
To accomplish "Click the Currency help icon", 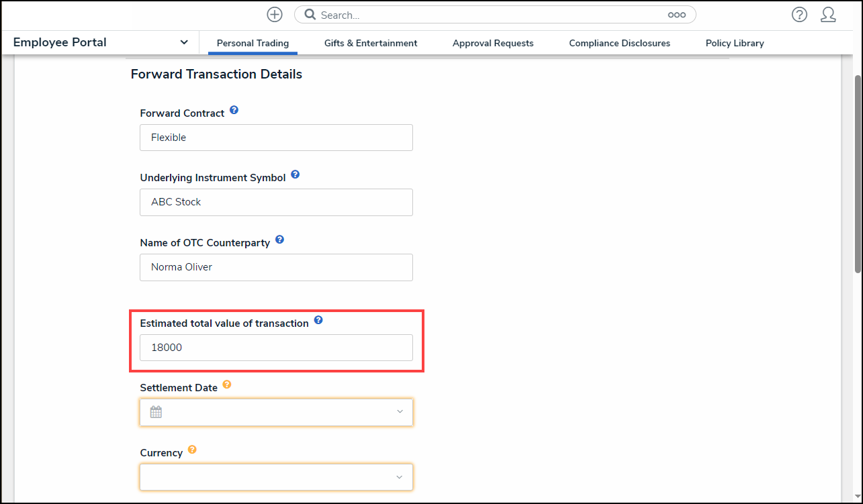I will click(x=192, y=450).
